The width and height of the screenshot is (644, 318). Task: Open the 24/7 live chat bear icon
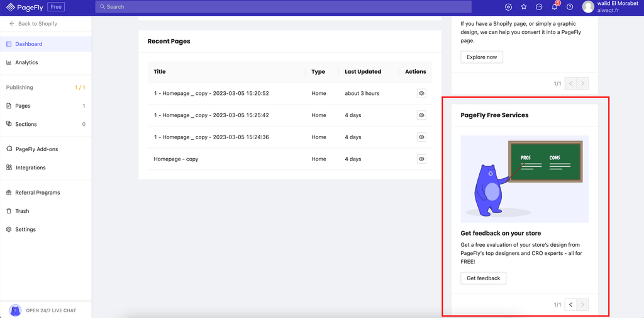(15, 310)
